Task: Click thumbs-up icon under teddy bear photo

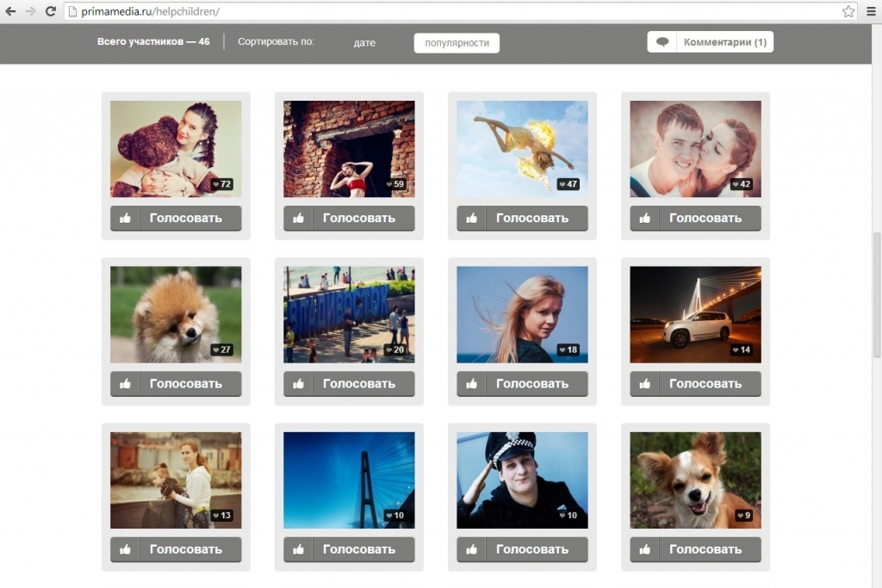Action: point(125,219)
